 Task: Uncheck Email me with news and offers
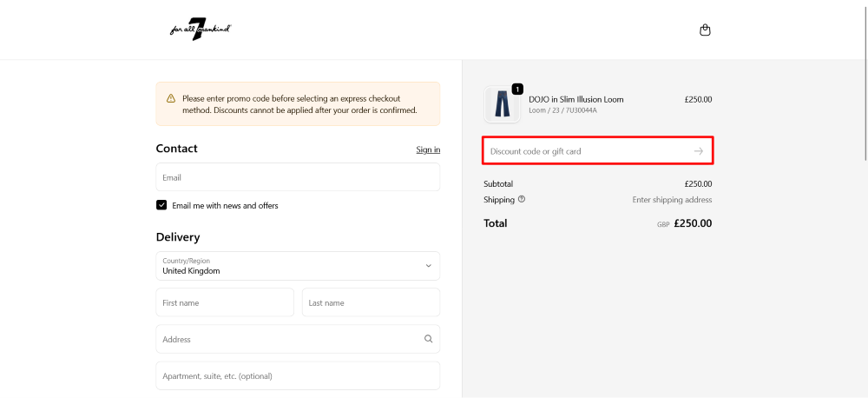point(161,205)
